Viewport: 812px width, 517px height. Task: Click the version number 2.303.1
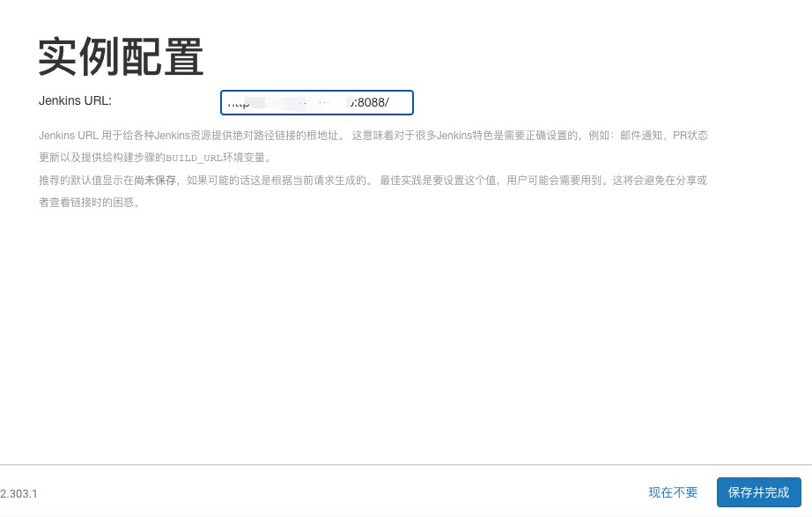[18, 493]
